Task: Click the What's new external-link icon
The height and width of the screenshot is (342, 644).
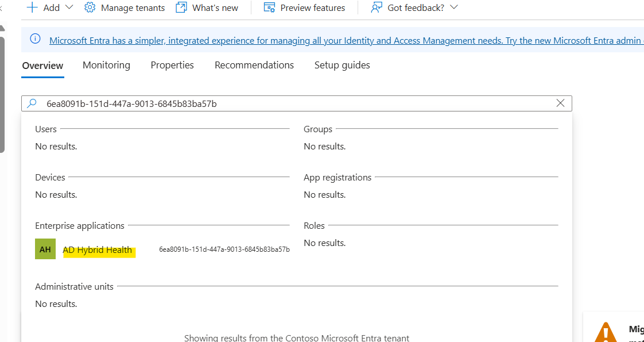Action: (x=181, y=7)
